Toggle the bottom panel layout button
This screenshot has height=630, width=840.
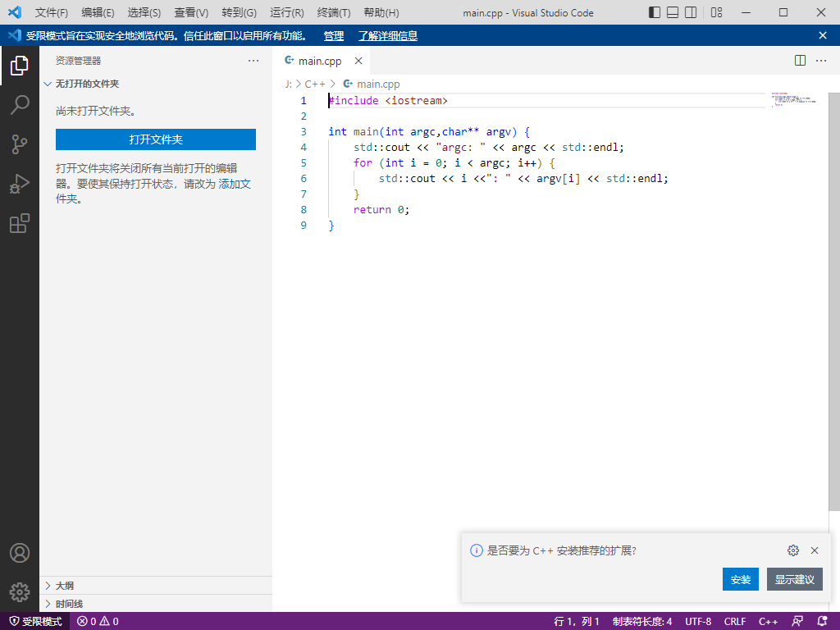pyautogui.click(x=673, y=12)
